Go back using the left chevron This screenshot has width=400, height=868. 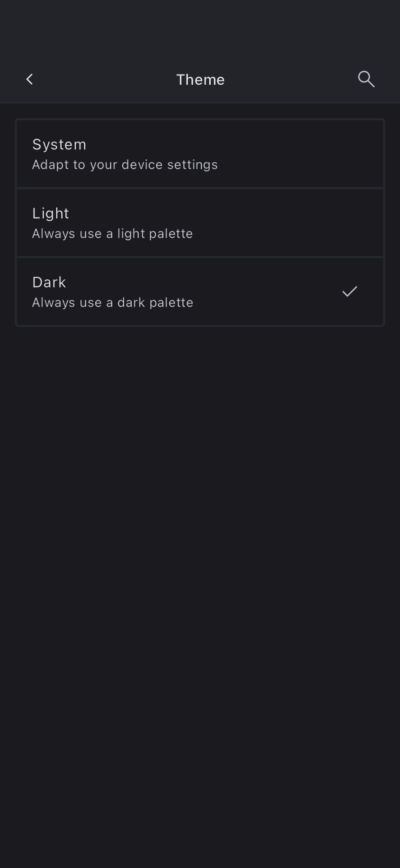(29, 79)
